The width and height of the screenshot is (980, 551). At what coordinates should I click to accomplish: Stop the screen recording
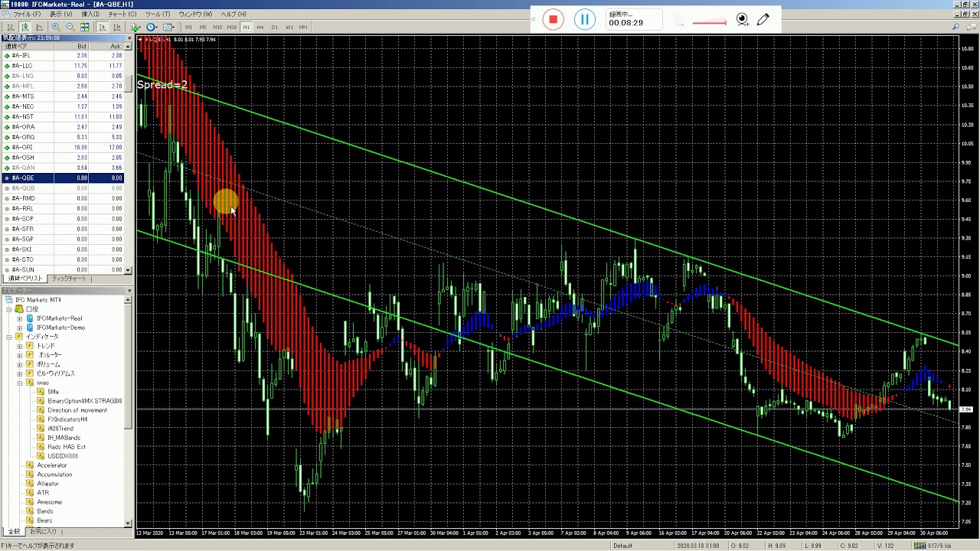tap(553, 19)
